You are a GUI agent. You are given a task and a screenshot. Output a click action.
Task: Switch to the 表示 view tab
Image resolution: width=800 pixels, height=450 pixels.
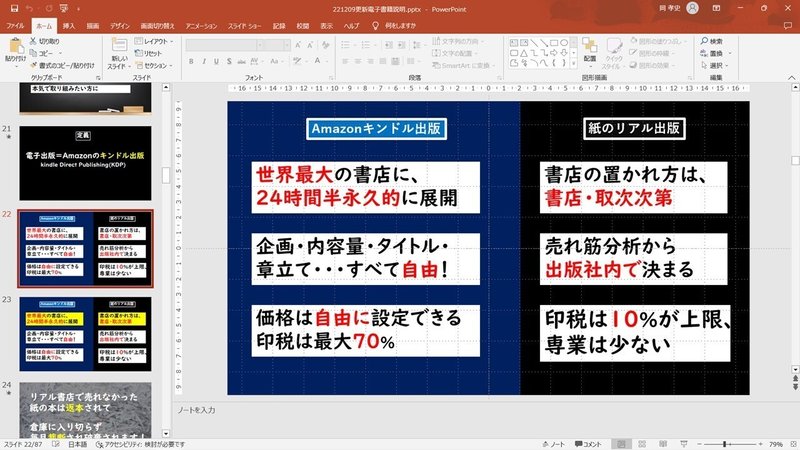pyautogui.click(x=327, y=26)
